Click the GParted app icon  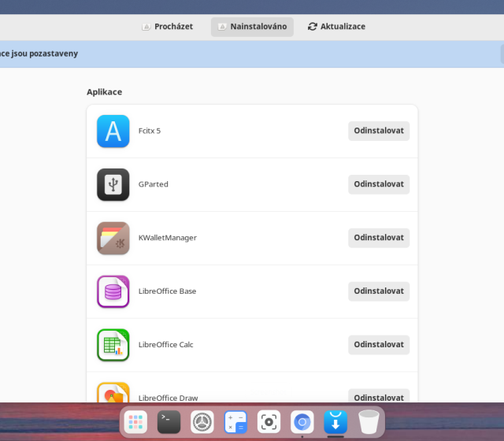(x=113, y=184)
